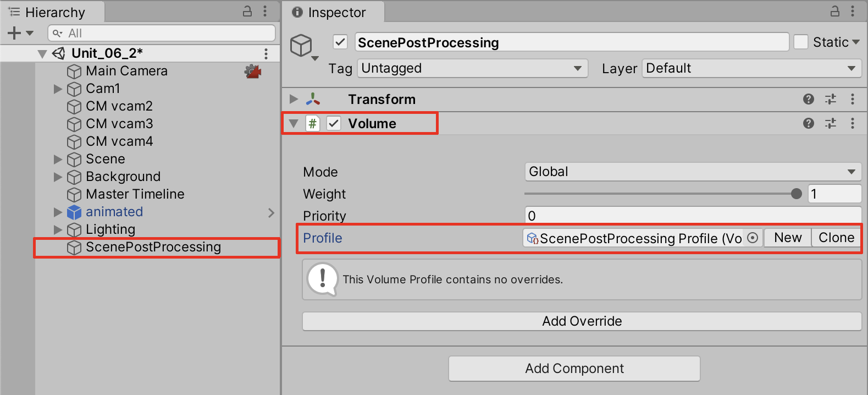Viewport: 868px width, 395px height.
Task: Open Transform component preset settings icon
Action: point(830,99)
